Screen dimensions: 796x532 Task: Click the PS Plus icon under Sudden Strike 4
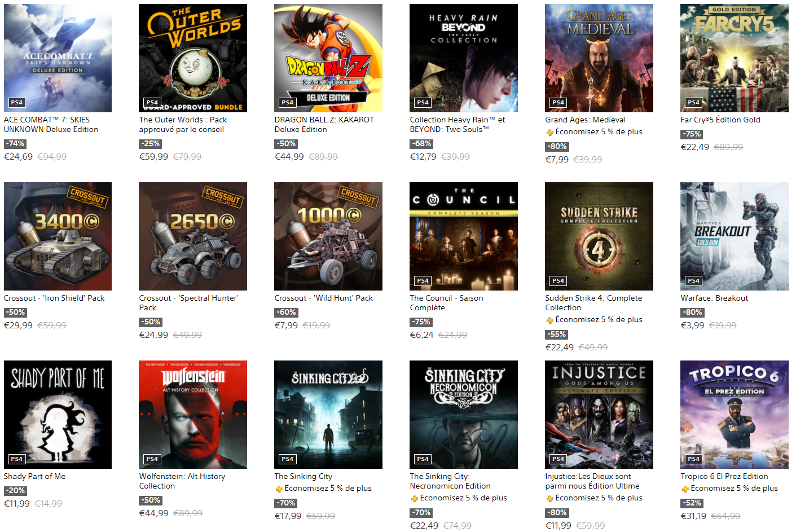click(x=549, y=320)
